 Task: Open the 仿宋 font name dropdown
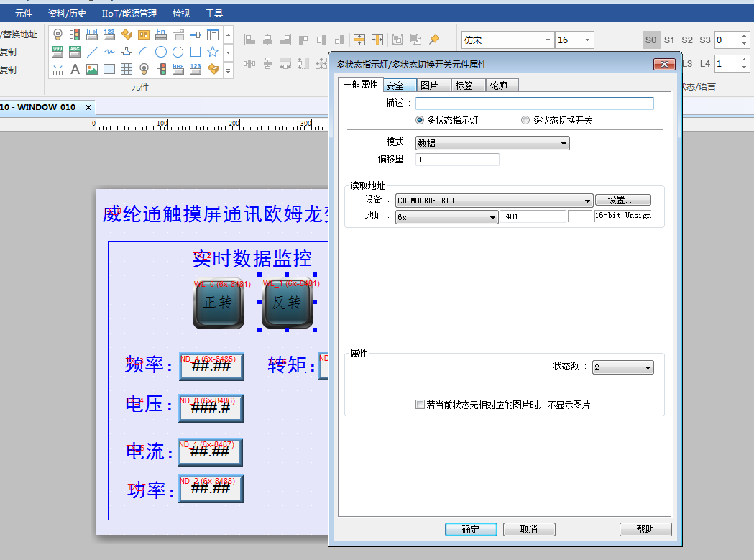(x=507, y=40)
